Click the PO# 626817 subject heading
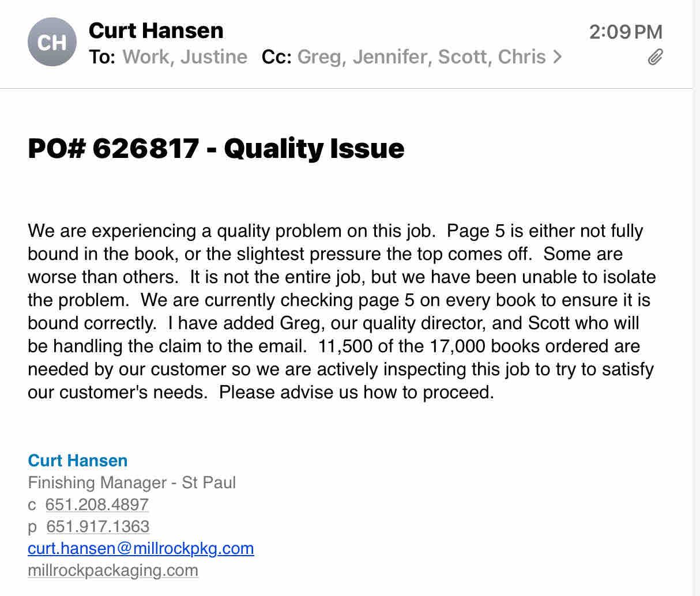This screenshot has height=596, width=700. [216, 148]
